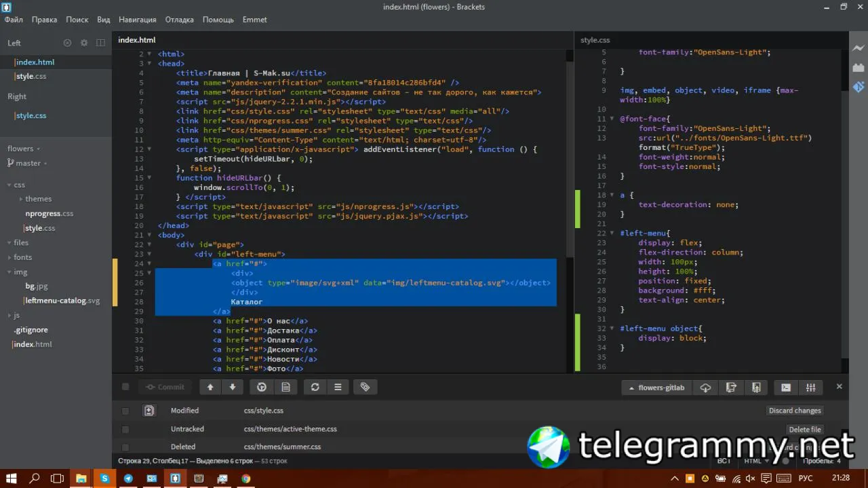
Task: Click the Git fetch cloud icon
Action: pos(705,388)
